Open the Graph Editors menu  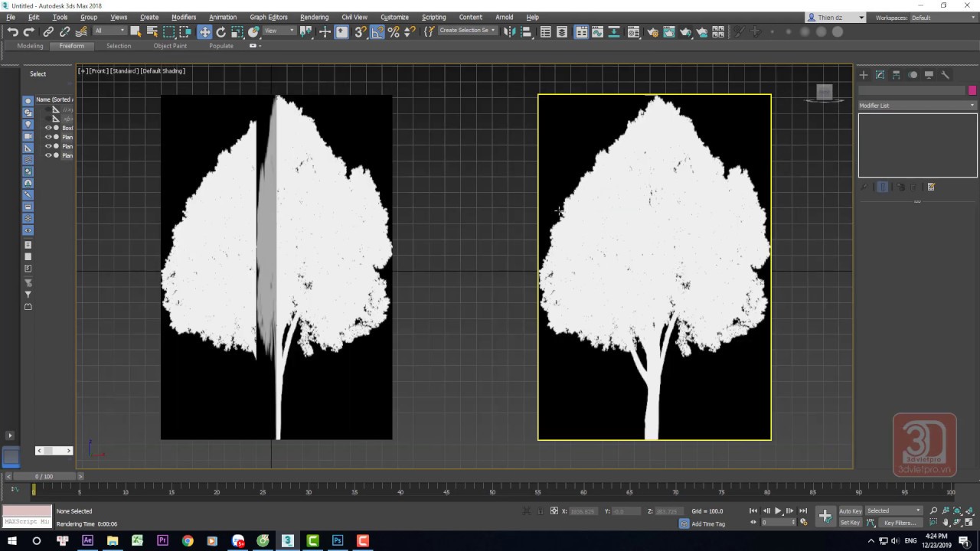coord(269,17)
